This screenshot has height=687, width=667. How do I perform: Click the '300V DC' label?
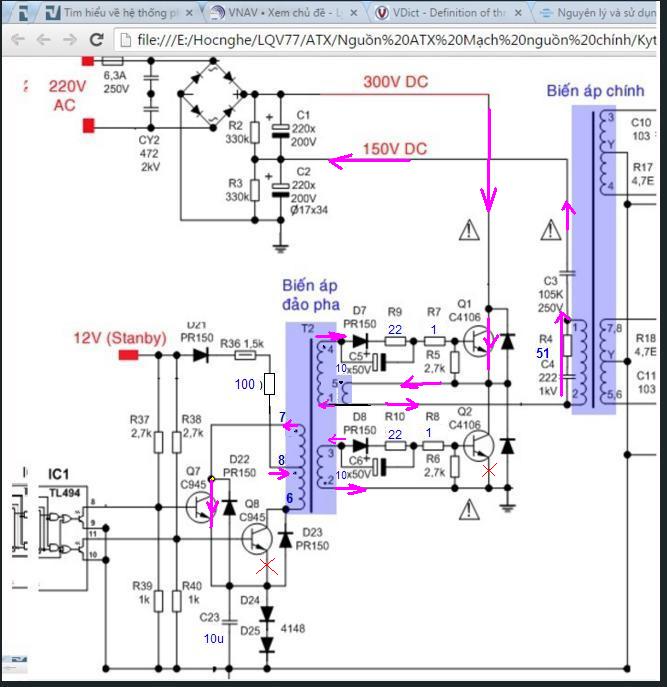[395, 82]
